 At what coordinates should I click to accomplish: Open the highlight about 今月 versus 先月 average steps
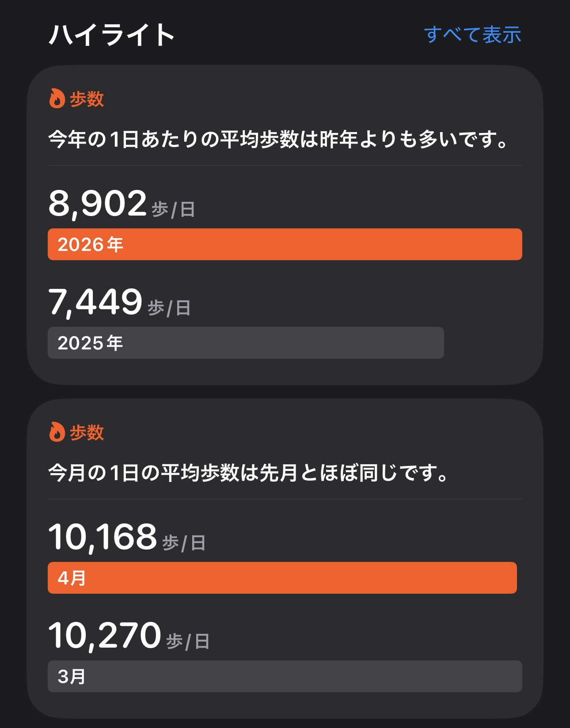click(248, 473)
